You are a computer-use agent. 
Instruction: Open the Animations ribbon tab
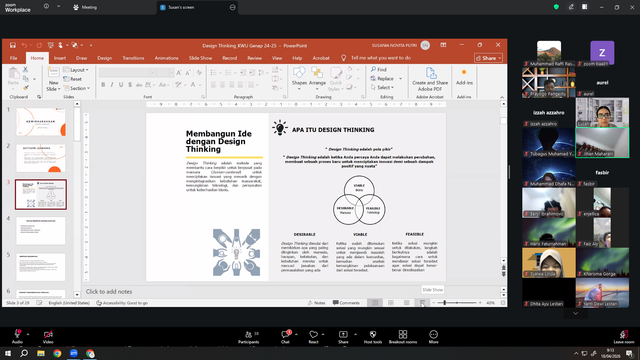166,58
